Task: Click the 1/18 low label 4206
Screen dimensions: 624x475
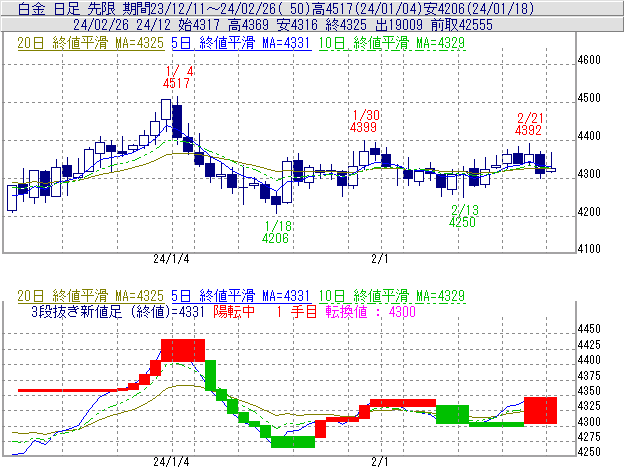Action: [275, 239]
